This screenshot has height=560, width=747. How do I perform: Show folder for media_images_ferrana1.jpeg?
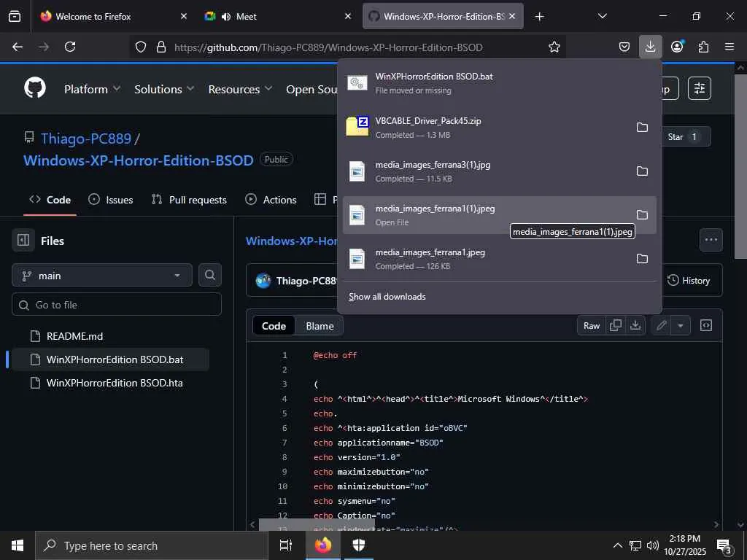point(642,259)
